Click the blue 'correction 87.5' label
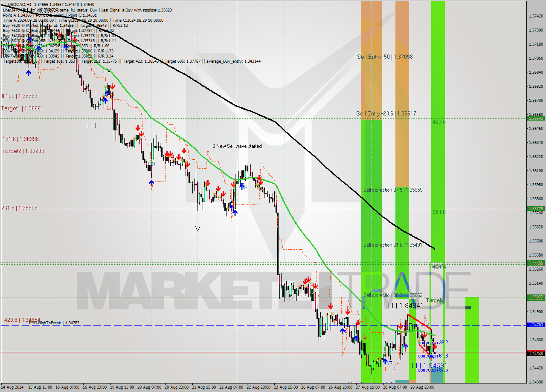The width and height of the screenshot is (546, 392). [x=433, y=370]
